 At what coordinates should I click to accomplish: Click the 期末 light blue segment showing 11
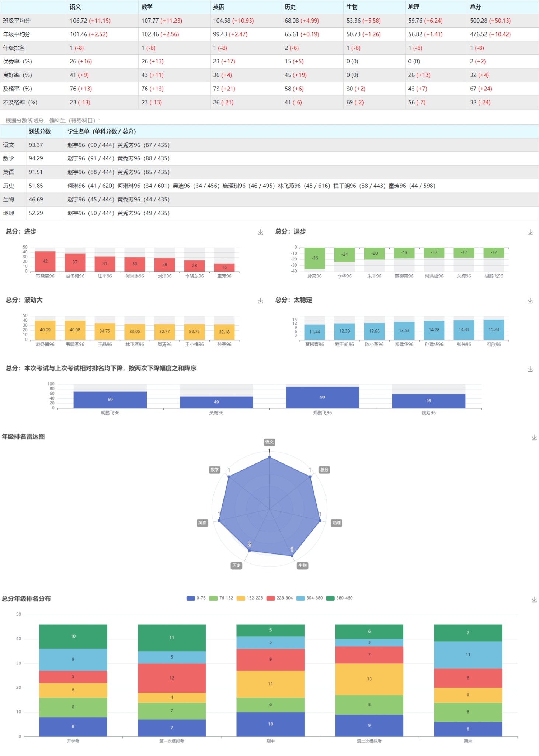[x=468, y=655]
